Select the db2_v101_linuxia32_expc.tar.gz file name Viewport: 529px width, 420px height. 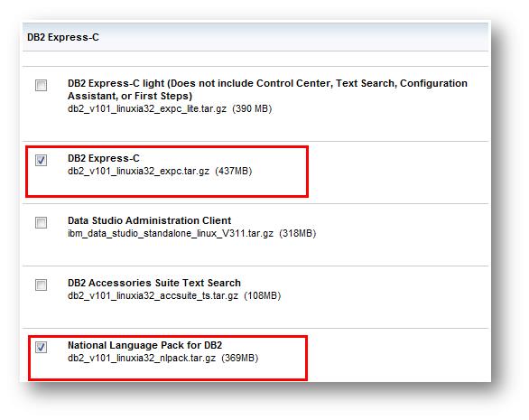pyautogui.click(x=138, y=172)
